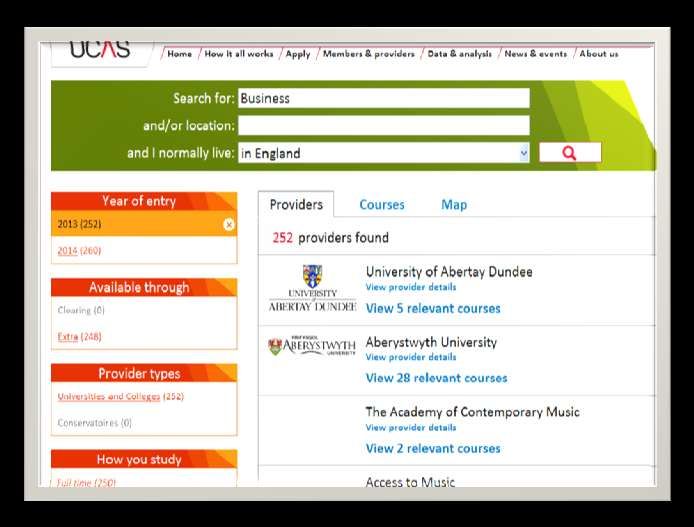Open the About us menu
The image size is (694, 527).
pyautogui.click(x=599, y=54)
